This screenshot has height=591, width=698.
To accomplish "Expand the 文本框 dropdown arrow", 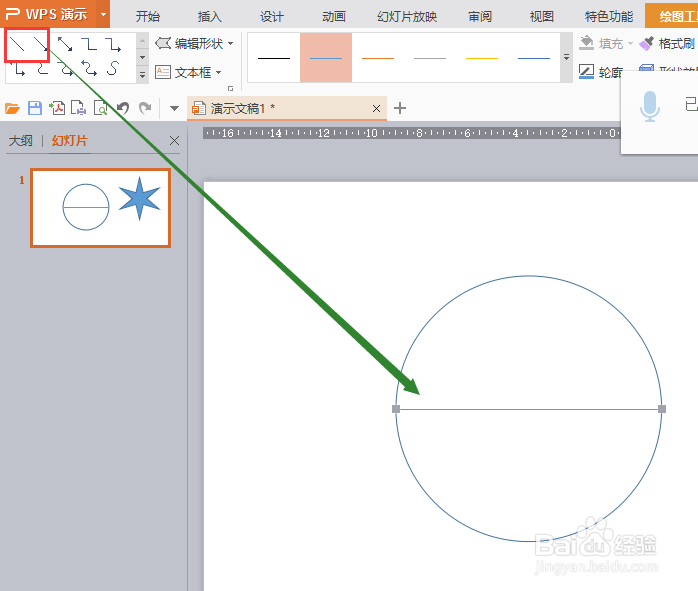I will [219, 72].
